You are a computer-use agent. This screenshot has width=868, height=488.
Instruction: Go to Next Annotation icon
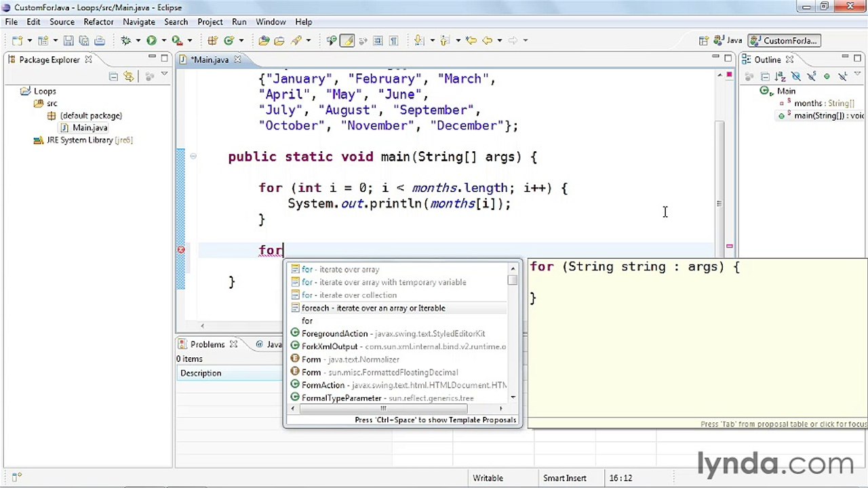pyautogui.click(x=418, y=41)
